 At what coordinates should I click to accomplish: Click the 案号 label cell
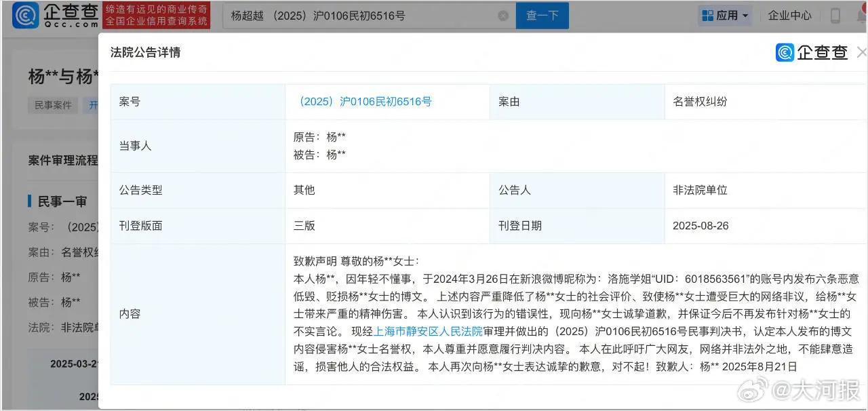[x=198, y=102]
